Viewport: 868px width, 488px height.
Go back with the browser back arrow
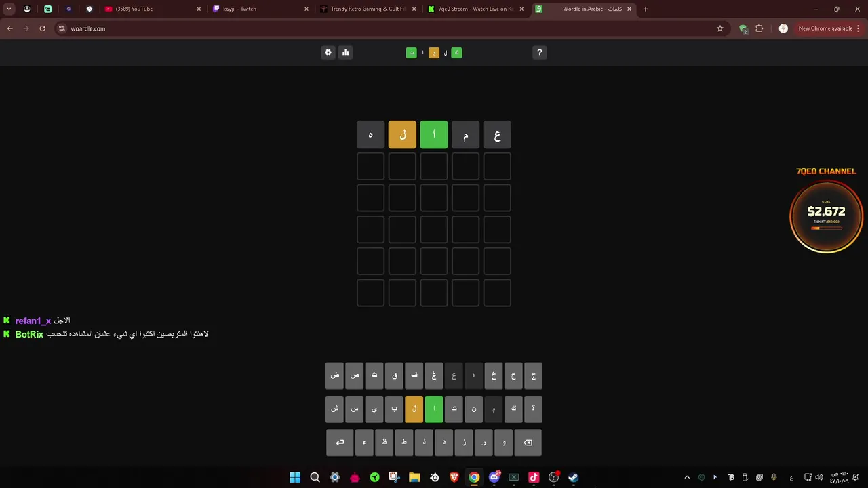click(10, 28)
